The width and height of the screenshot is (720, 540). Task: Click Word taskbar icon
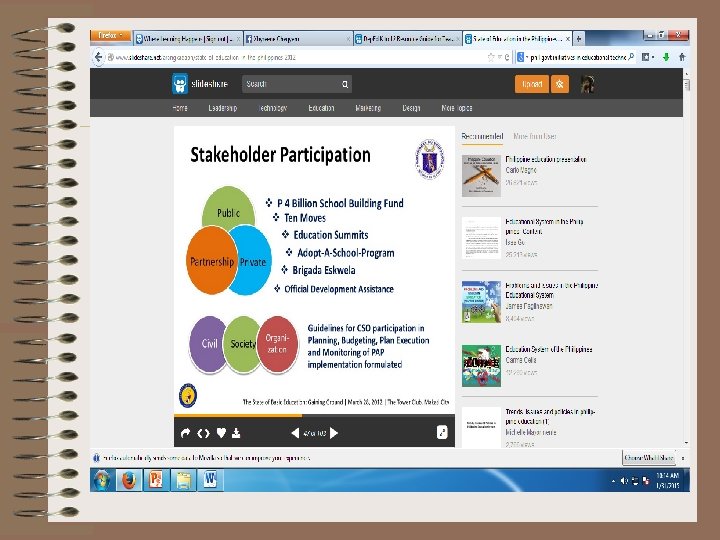(210, 480)
